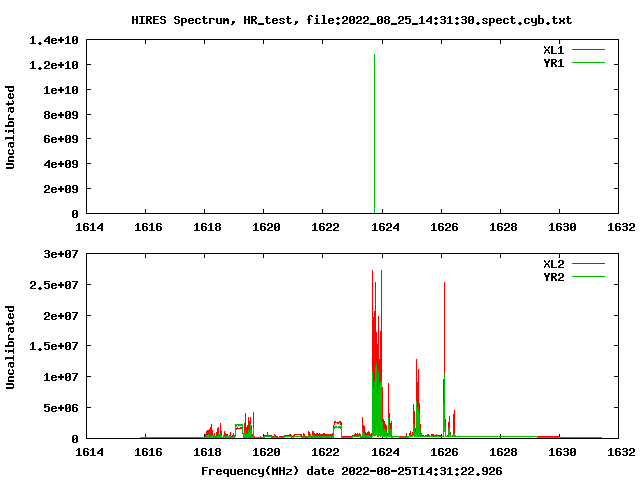The image size is (640, 480).
Task: Click the 1e+10 y-axis tick label
Action: (61, 90)
